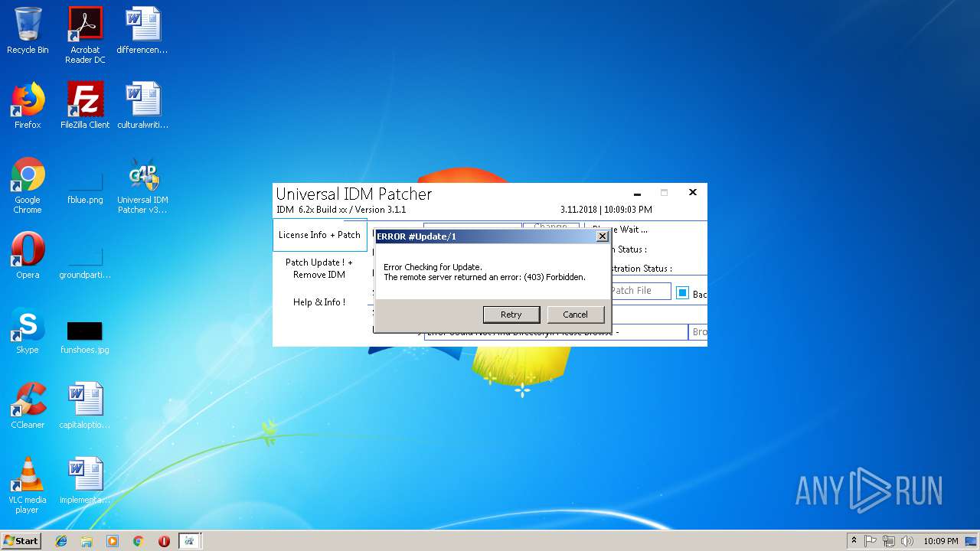Select License Info + Patch tab

[319, 235]
